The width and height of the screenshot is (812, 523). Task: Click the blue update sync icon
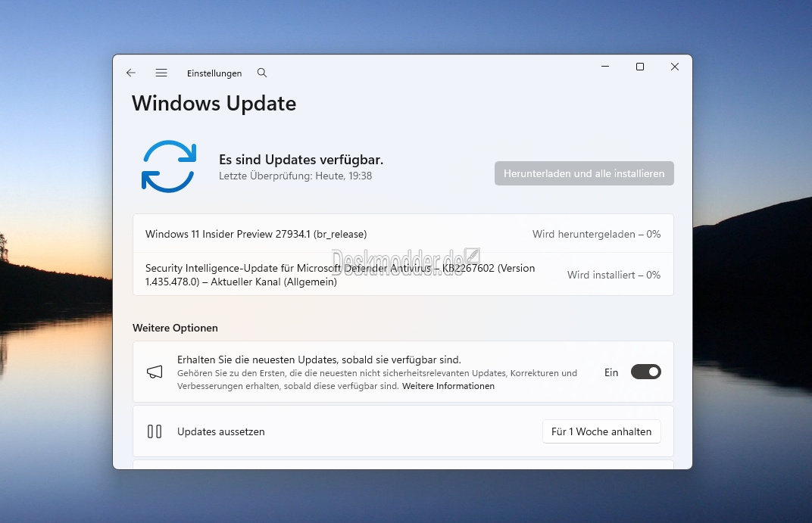(x=169, y=166)
